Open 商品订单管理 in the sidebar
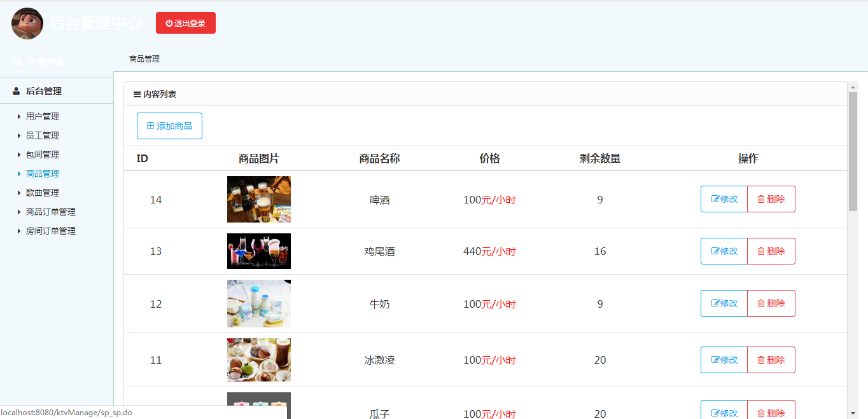 point(51,212)
